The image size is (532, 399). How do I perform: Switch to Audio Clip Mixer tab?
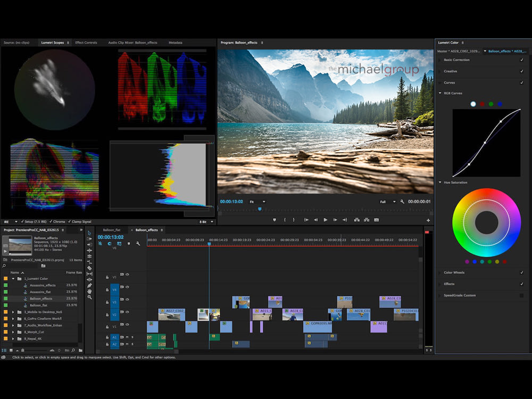(x=132, y=43)
